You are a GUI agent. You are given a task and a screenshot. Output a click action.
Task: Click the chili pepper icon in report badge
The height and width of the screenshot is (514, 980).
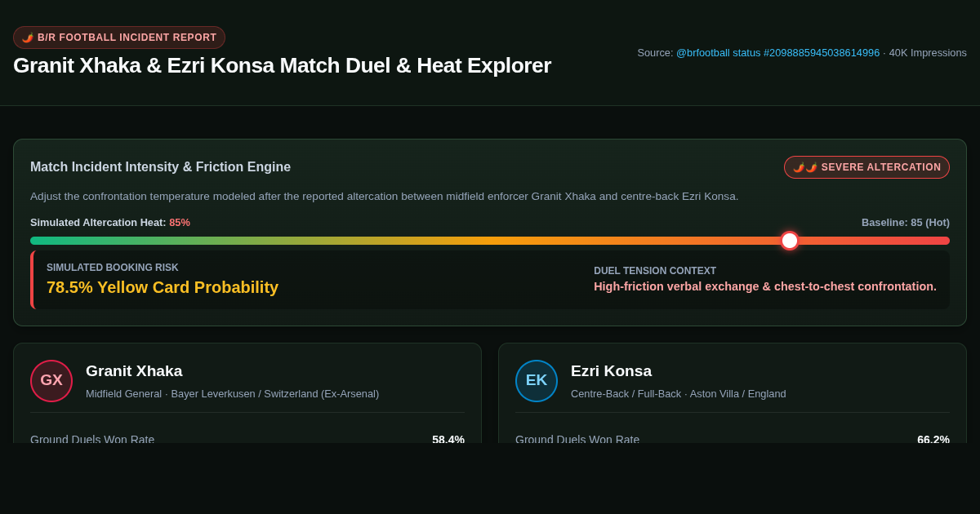click(28, 38)
